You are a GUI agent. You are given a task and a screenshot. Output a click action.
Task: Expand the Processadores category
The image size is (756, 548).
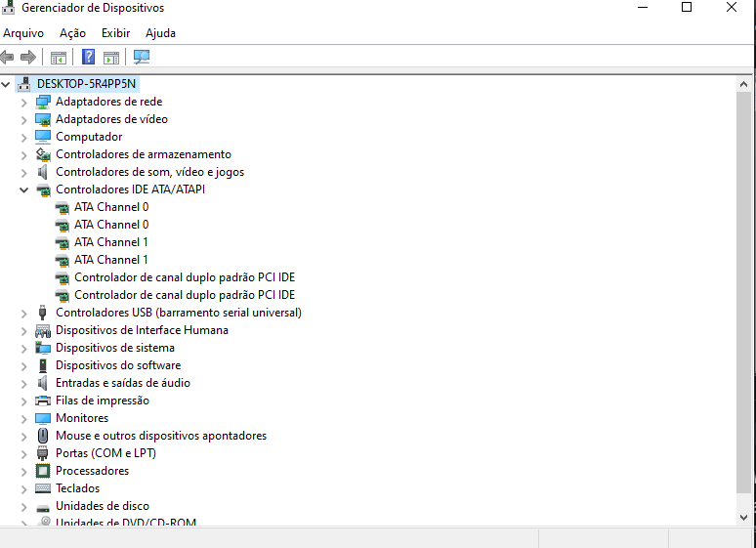pos(24,471)
